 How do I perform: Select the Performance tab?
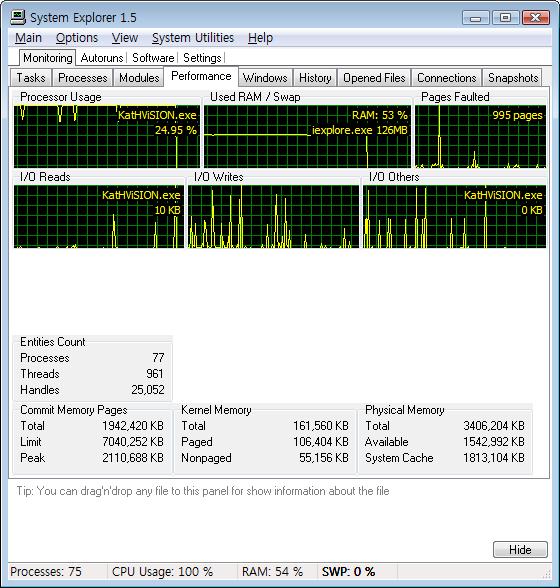201,76
